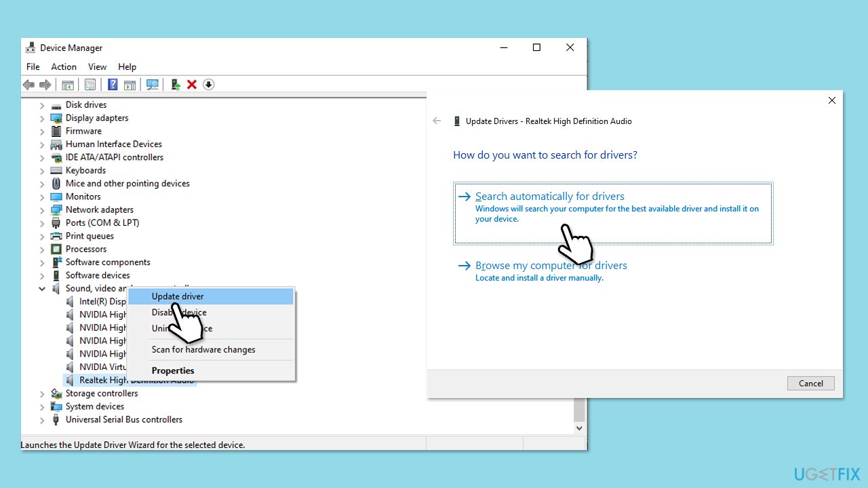Click the blue Help question mark icon

click(x=113, y=85)
